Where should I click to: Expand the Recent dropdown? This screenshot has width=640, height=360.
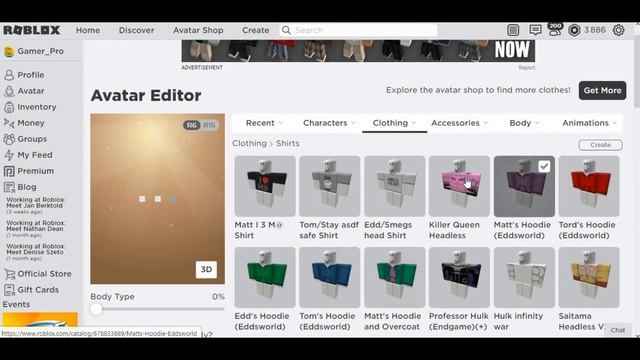[264, 123]
